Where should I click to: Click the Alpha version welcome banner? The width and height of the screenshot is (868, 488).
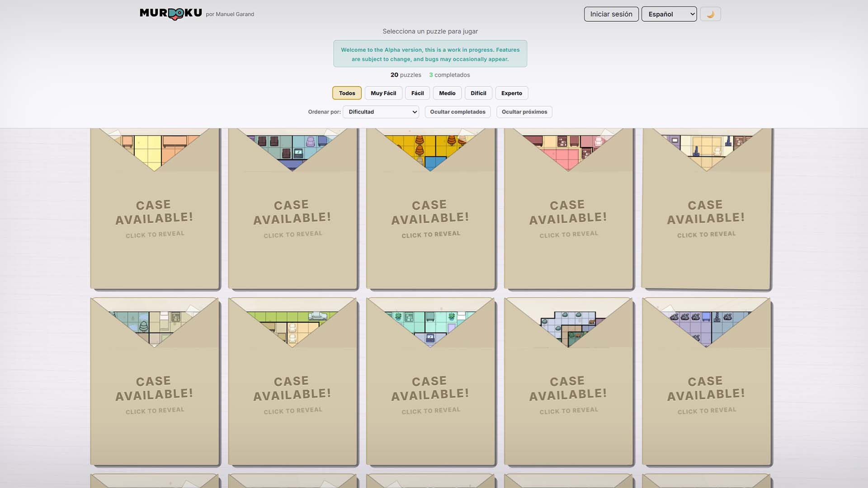click(x=430, y=54)
